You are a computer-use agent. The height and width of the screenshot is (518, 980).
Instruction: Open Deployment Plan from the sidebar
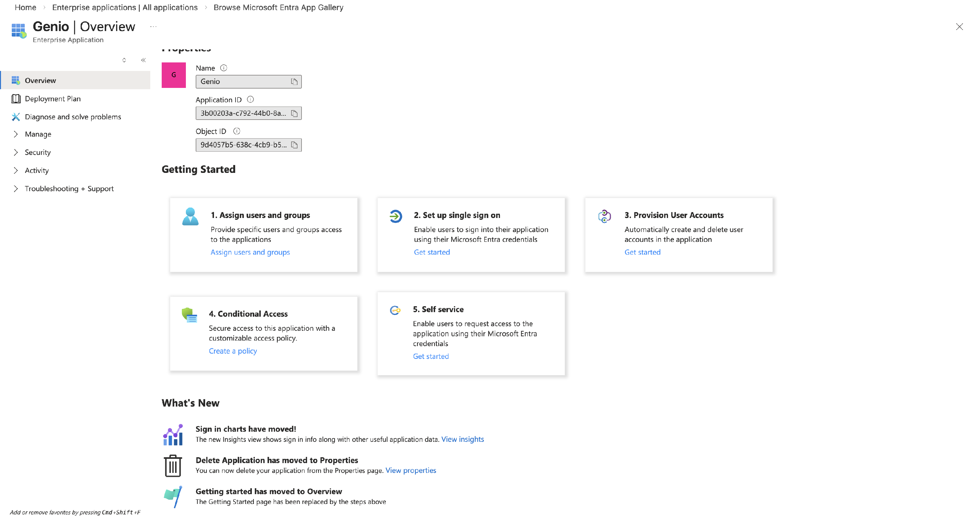click(x=53, y=99)
